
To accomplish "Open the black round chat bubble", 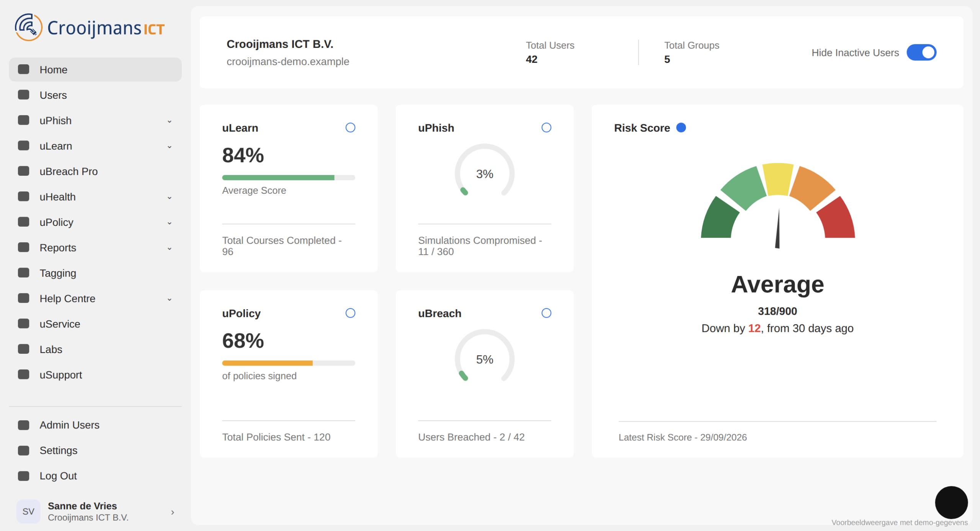I will pos(951,502).
